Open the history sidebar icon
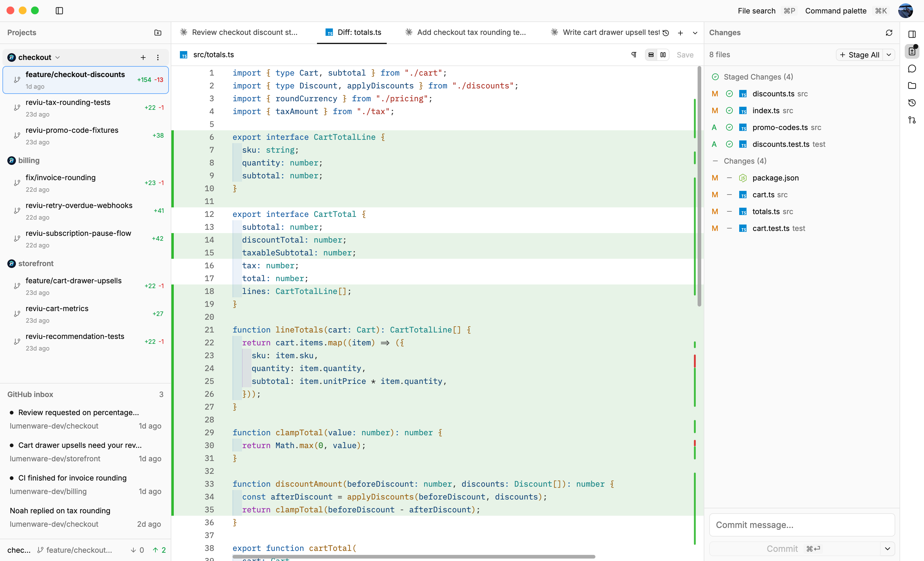This screenshot has height=561, width=924. 912,103
